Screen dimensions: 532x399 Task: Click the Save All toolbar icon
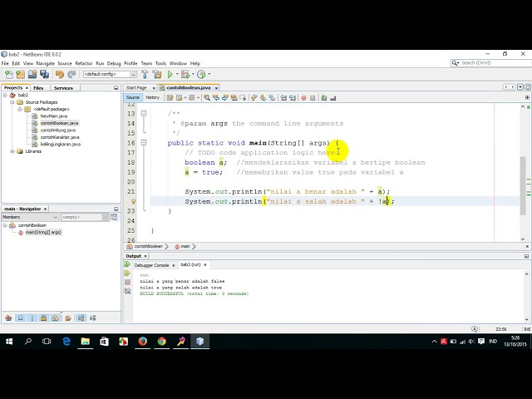tap(44, 74)
